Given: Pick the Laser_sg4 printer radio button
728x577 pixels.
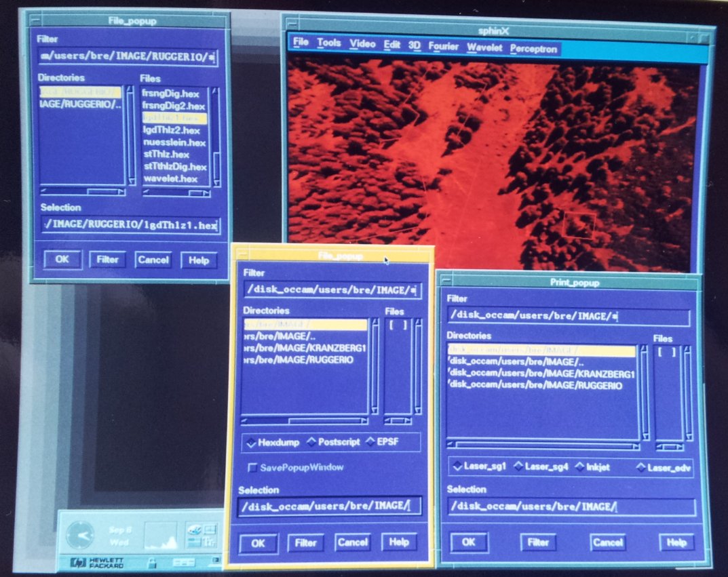Looking at the screenshot, I should [x=518, y=466].
